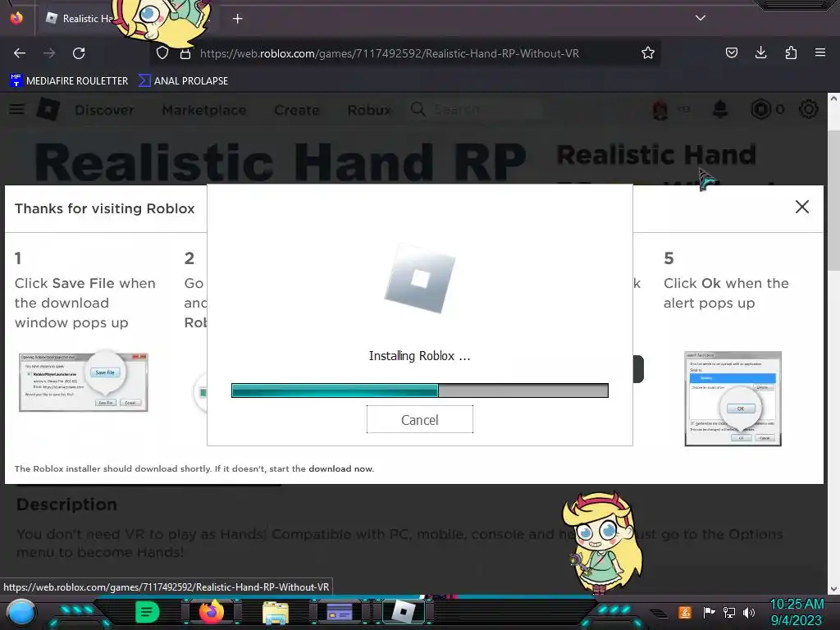The width and height of the screenshot is (840, 630).
Task: Open the Roblox settings gear
Action: tap(808, 109)
